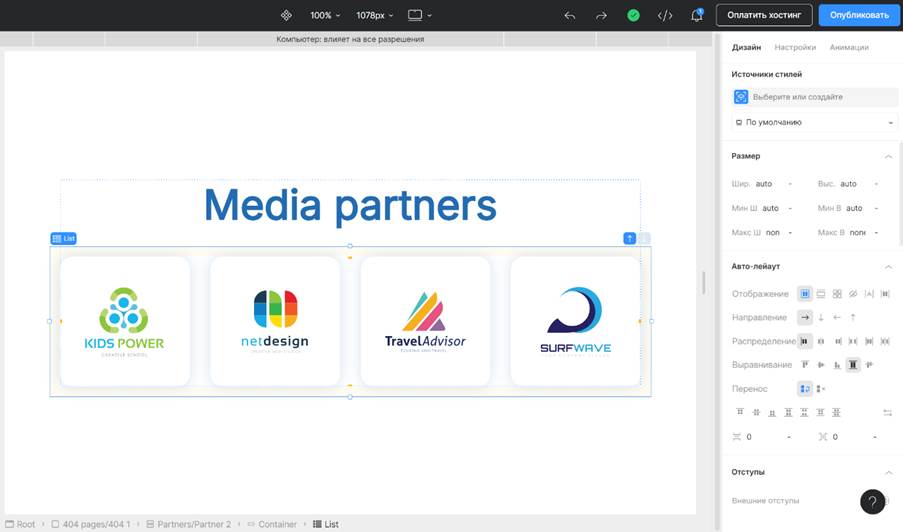The width and height of the screenshot is (903, 532).
Task: Select Container in the breadcrumb
Action: 272,524
